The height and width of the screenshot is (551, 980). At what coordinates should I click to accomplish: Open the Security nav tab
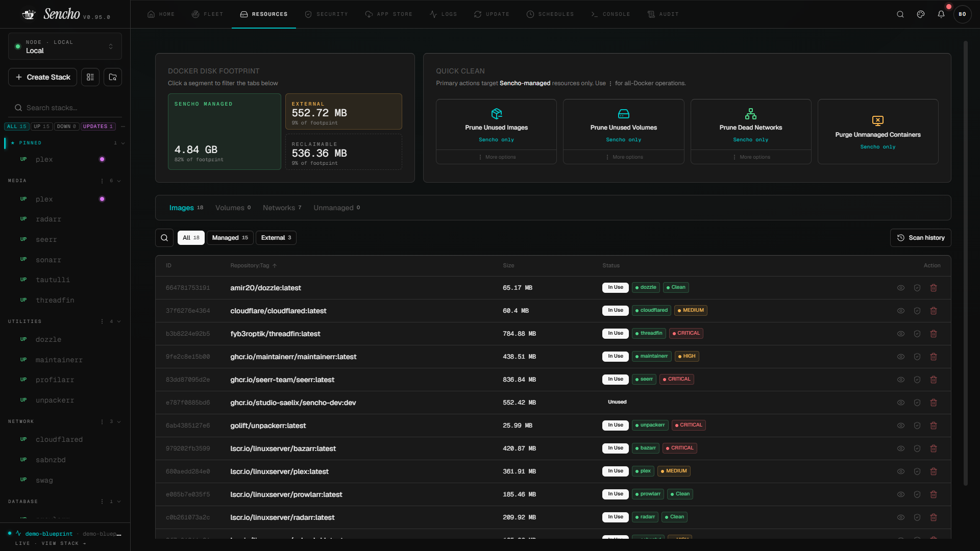click(x=326, y=14)
